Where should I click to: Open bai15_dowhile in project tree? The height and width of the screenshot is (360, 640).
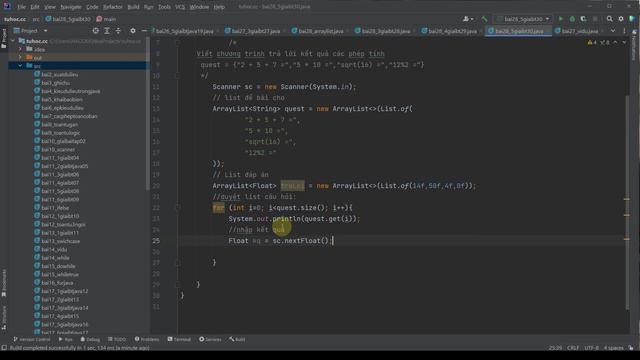point(58,266)
